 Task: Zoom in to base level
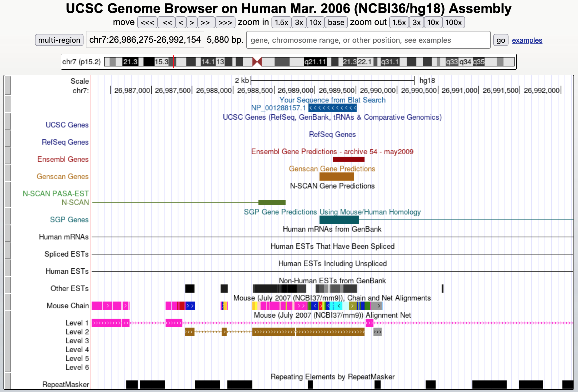click(x=336, y=22)
